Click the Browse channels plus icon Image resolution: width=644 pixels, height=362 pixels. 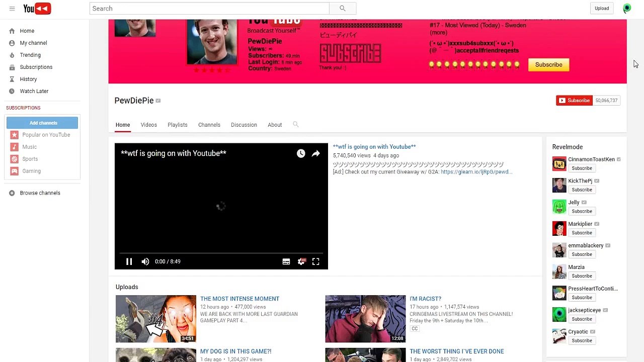[12, 193]
